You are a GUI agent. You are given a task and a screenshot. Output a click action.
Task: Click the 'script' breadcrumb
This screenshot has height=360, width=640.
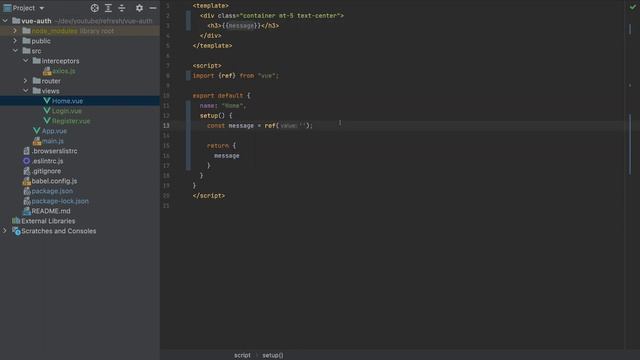242,355
